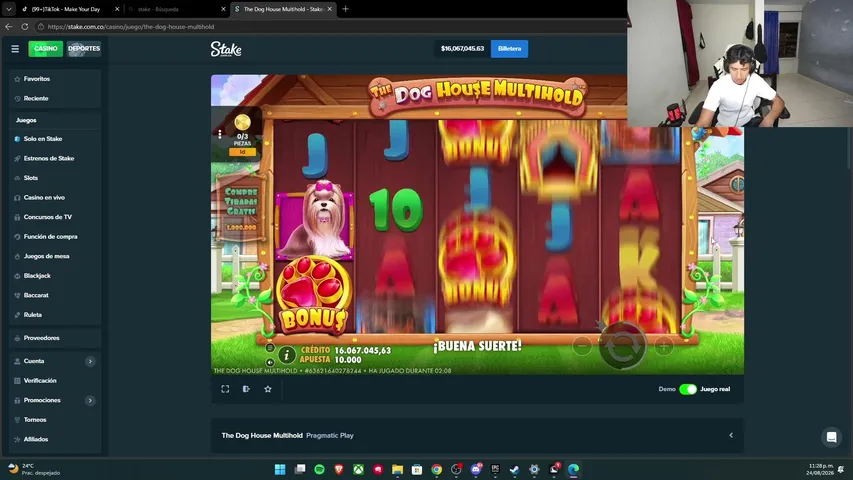Click the Torneos icon
Viewport: 853px width, 480px height.
(x=17, y=420)
